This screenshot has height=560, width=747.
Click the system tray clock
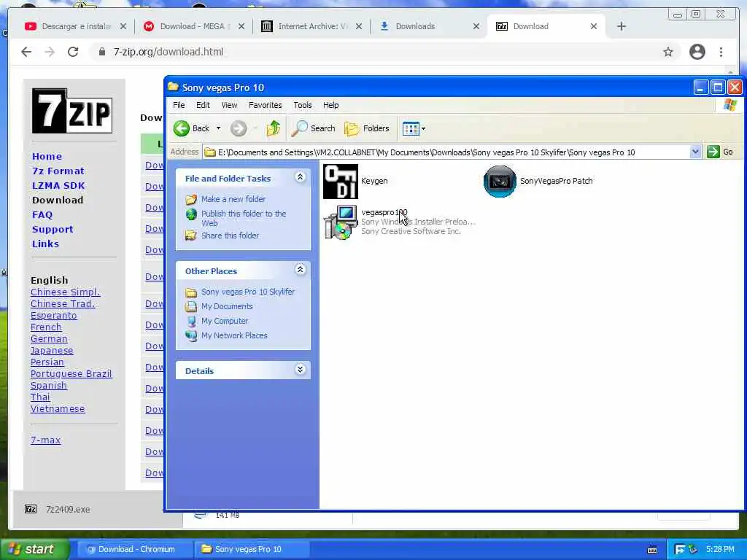click(x=720, y=549)
